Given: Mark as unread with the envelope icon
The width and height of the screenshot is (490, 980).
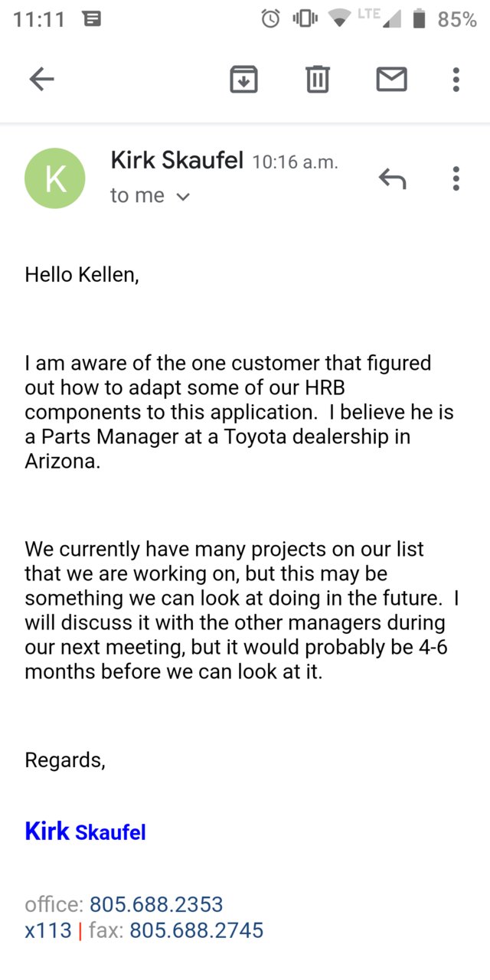Looking at the screenshot, I should point(391,79).
